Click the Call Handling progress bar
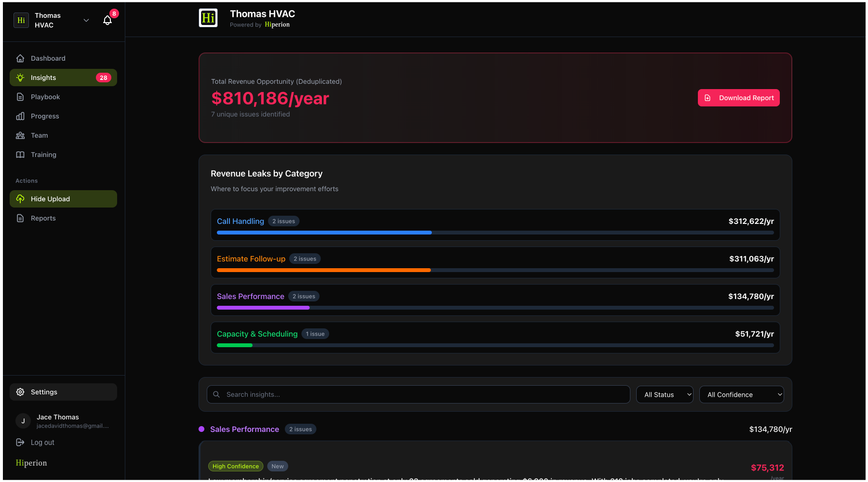 (495, 233)
